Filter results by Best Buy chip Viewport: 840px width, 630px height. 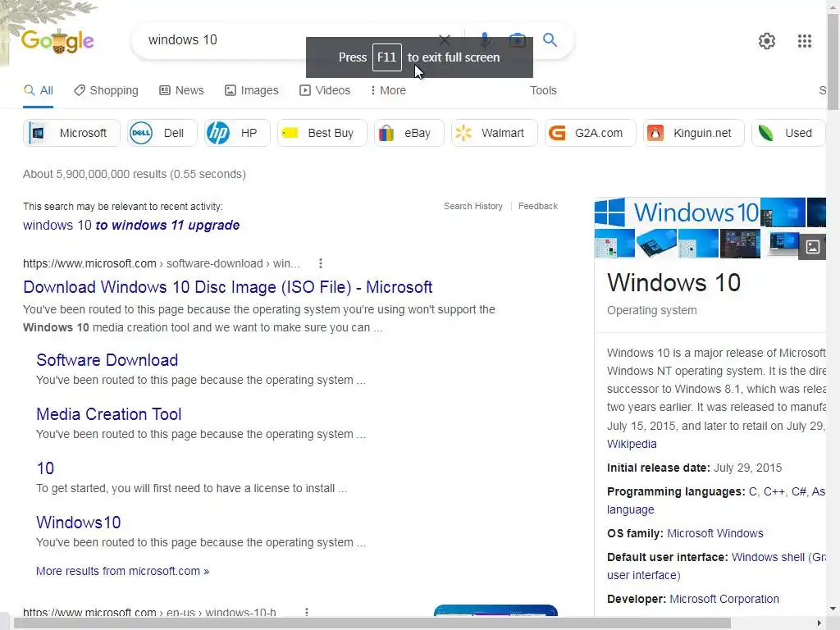[x=322, y=133]
